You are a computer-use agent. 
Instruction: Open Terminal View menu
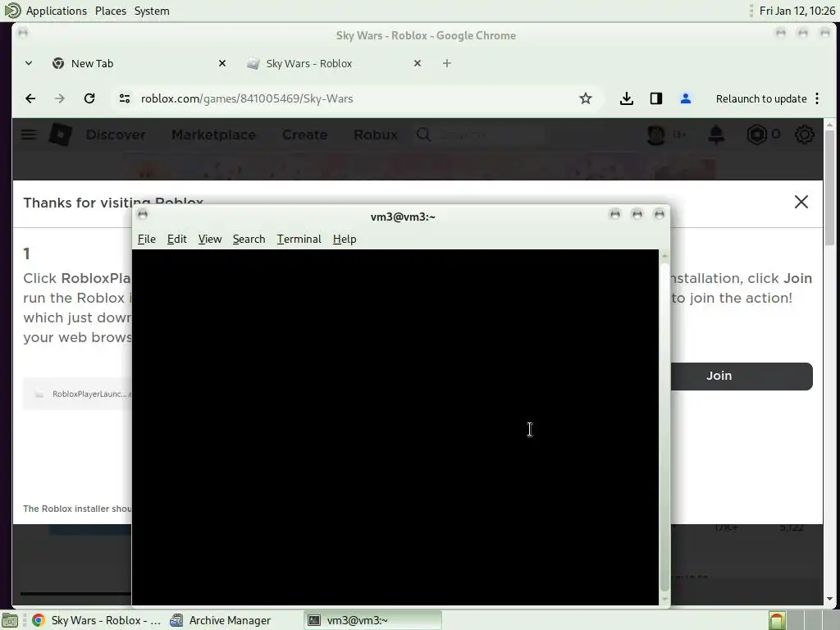[210, 239]
